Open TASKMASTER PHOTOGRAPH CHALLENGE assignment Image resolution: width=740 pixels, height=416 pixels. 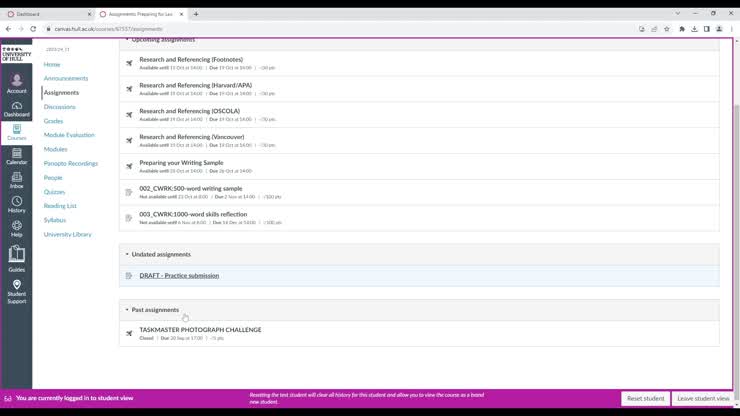[200, 329]
